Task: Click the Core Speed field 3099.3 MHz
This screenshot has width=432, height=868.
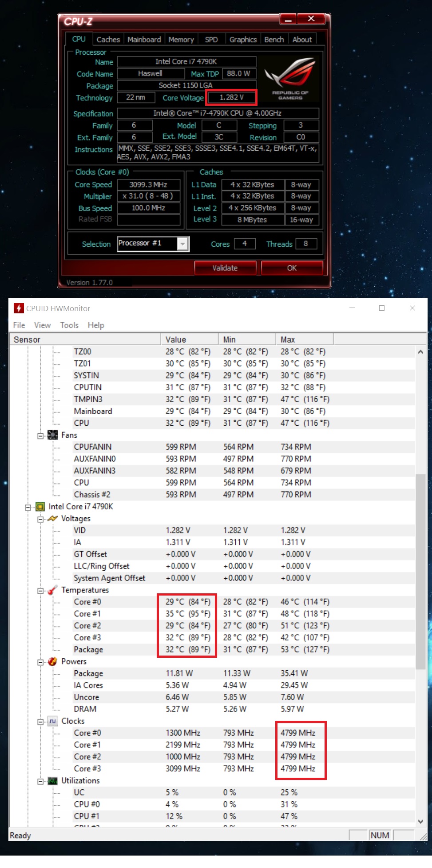Action: coord(149,184)
